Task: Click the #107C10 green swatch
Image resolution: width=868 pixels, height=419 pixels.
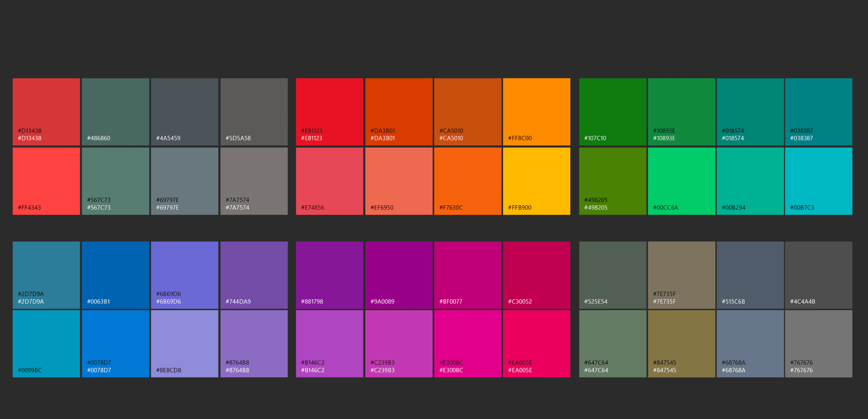Action: click(612, 111)
